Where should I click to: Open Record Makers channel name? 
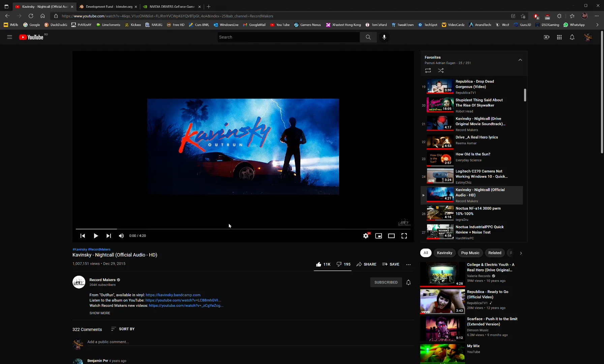(102, 280)
